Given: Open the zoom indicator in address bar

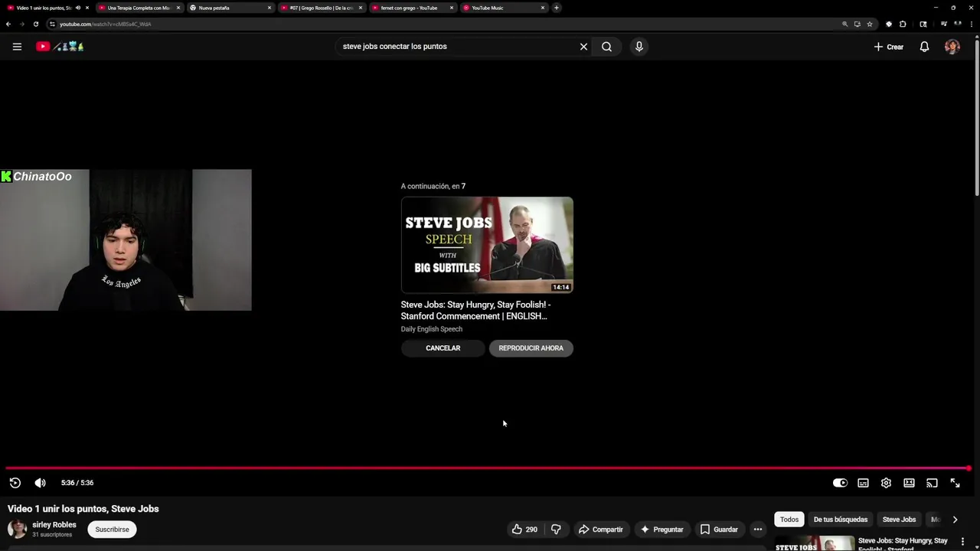Looking at the screenshot, I should point(845,24).
